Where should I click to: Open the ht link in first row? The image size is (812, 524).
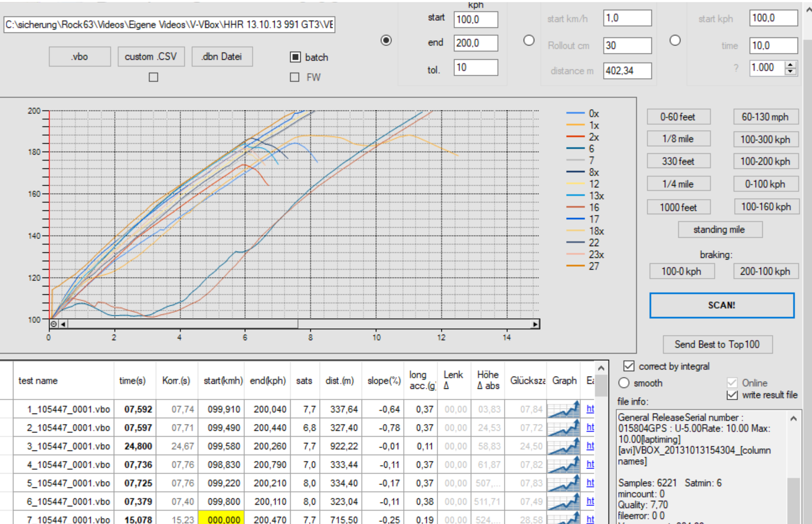(x=590, y=409)
